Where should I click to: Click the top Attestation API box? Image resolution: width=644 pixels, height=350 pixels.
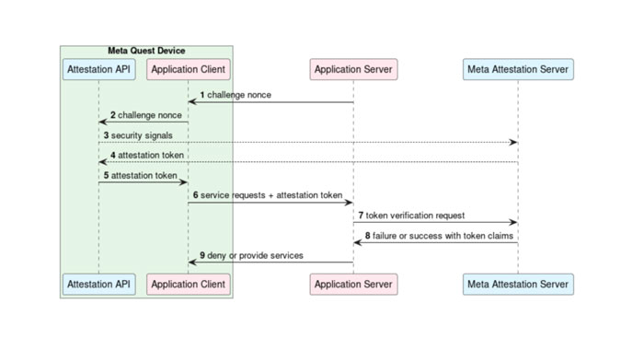click(x=99, y=69)
